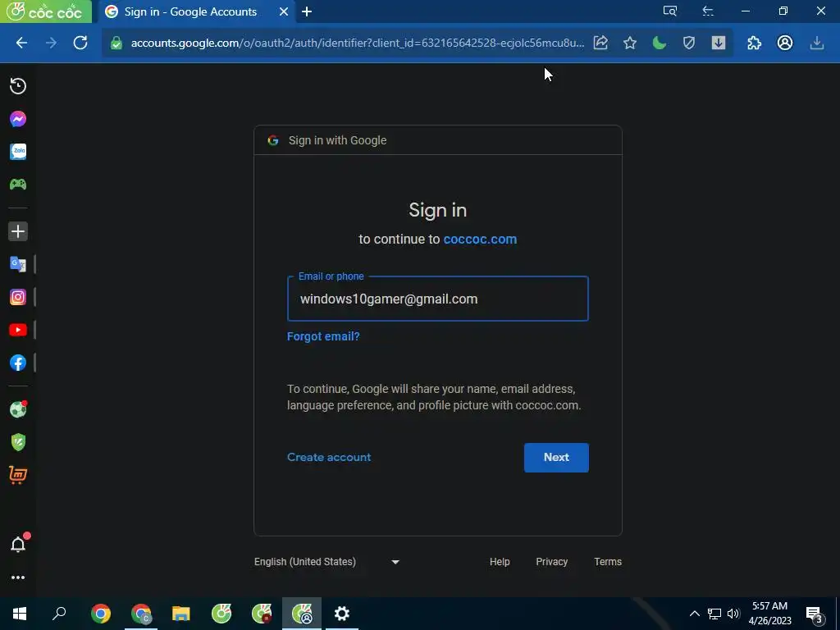Click the tab search icon
The height and width of the screenshot is (630, 840).
669,11
